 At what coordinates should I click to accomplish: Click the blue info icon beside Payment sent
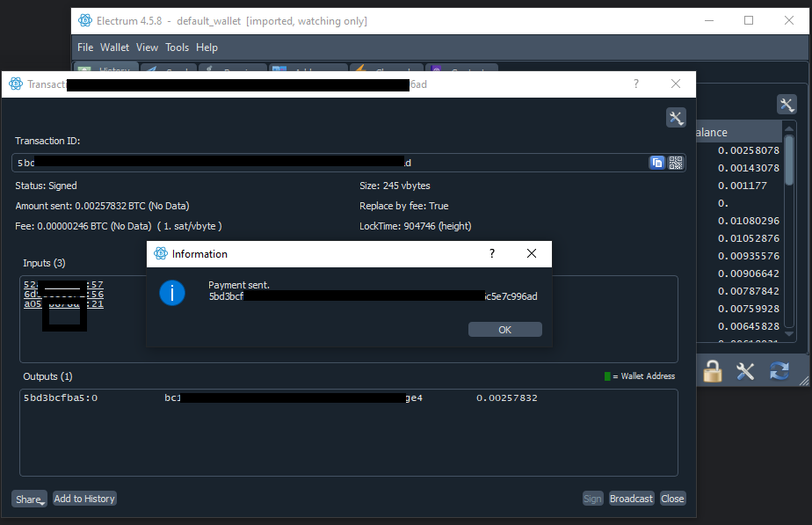point(172,293)
